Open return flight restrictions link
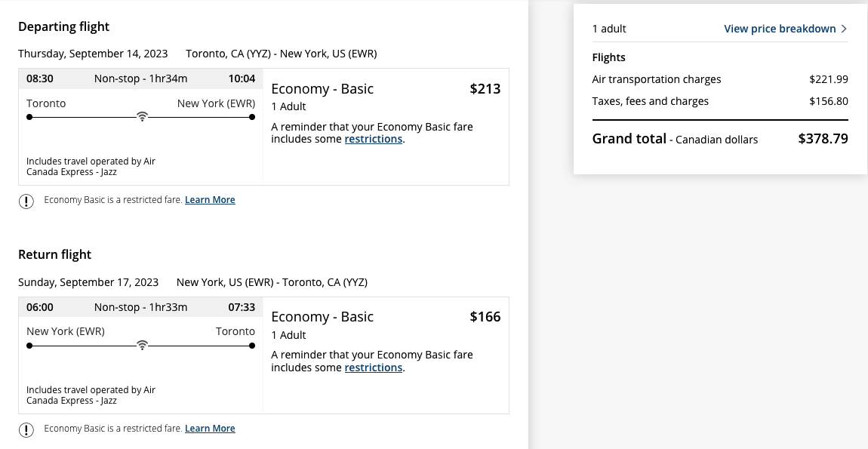This screenshot has height=449, width=868. (x=373, y=368)
